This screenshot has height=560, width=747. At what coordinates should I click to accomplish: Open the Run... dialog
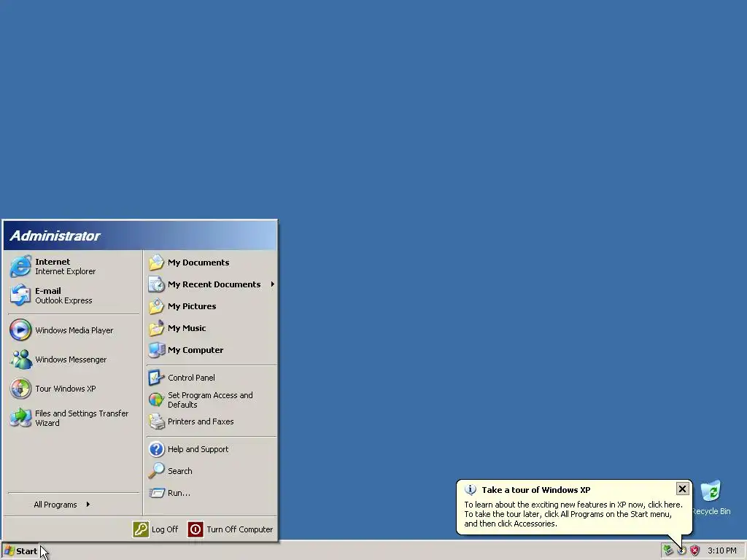pyautogui.click(x=212, y=493)
